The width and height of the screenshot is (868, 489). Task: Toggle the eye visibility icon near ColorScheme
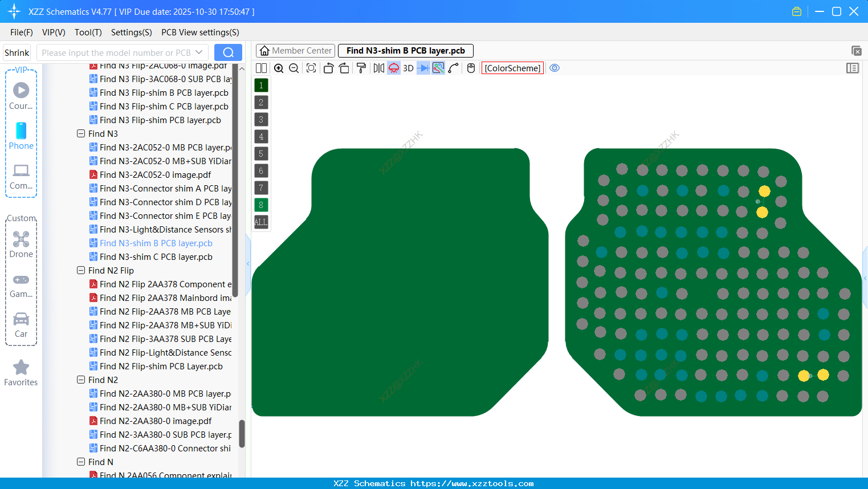[x=555, y=68]
